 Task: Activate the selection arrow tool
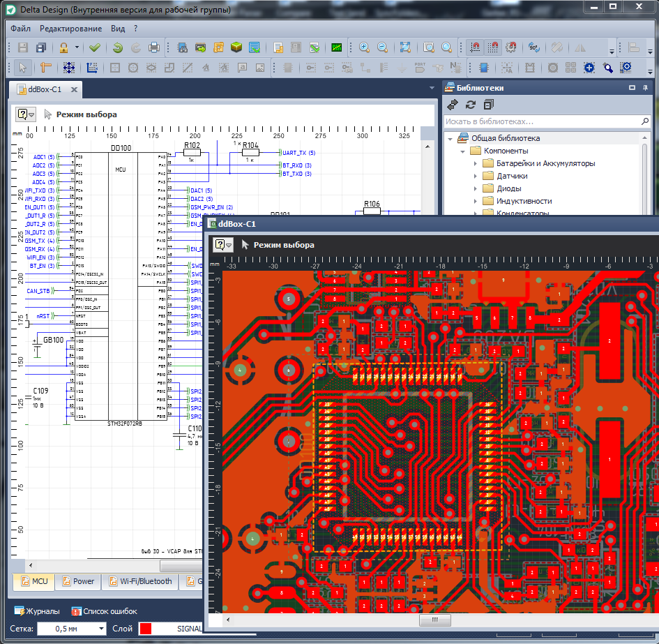[23, 67]
